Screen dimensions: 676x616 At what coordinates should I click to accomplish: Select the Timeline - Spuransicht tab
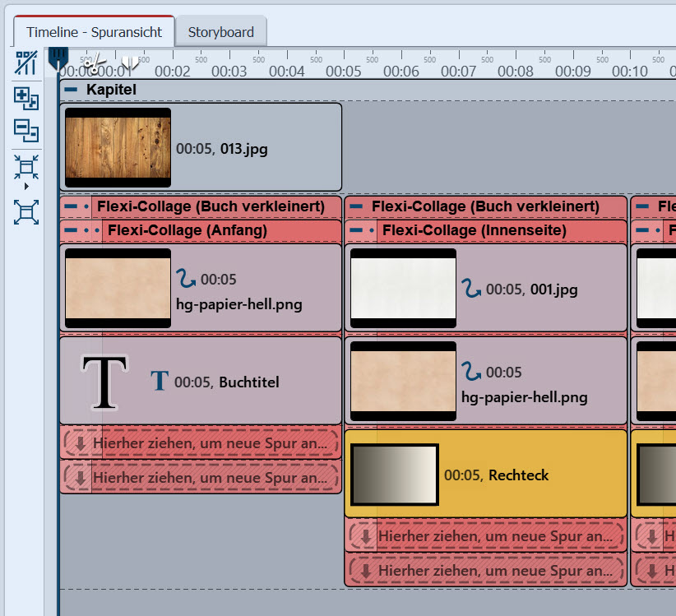94,32
